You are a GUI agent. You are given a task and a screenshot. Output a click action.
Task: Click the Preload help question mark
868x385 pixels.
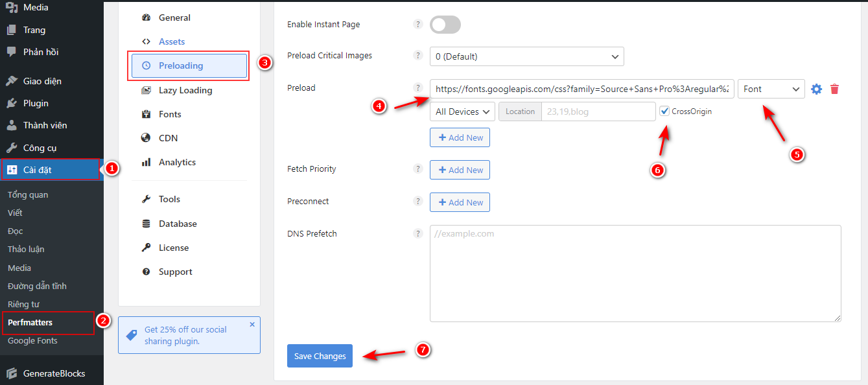pos(418,88)
